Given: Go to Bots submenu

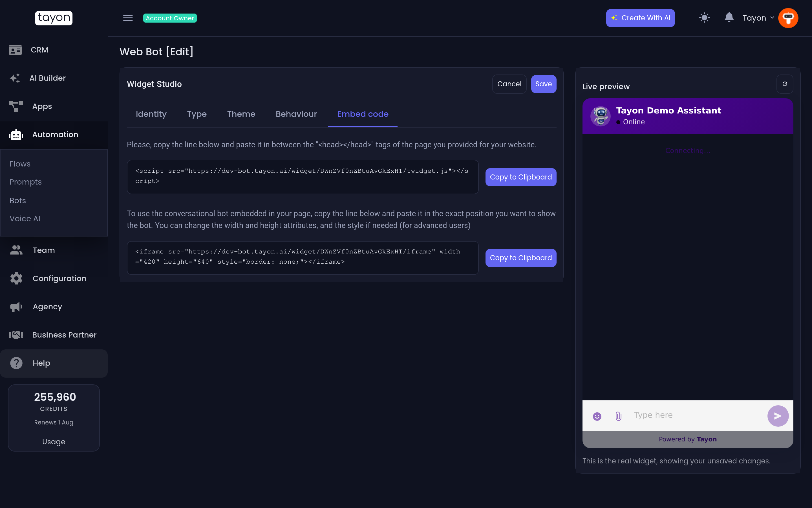Looking at the screenshot, I should [x=18, y=200].
